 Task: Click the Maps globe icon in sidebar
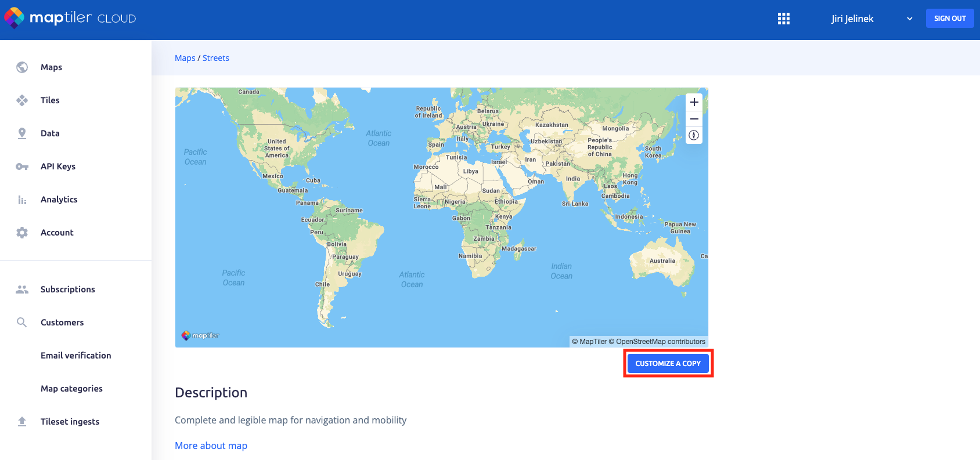tap(22, 67)
